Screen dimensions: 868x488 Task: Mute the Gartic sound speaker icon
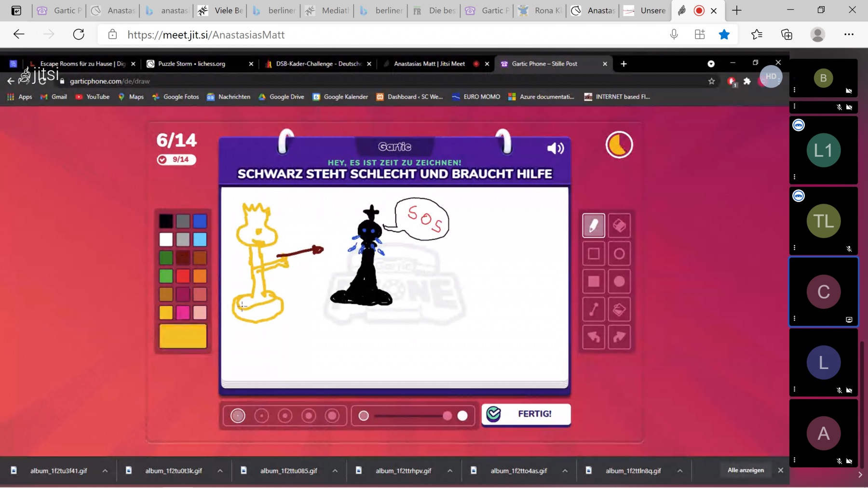(555, 148)
